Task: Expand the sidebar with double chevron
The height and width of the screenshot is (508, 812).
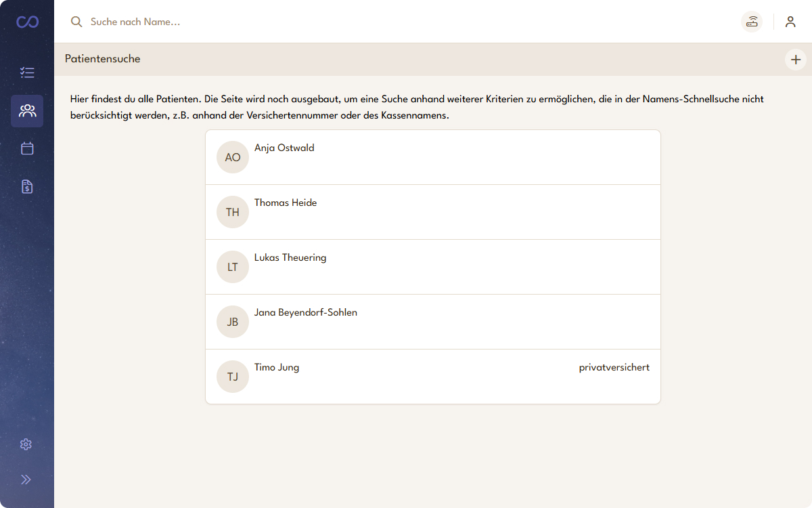Action: point(26,480)
